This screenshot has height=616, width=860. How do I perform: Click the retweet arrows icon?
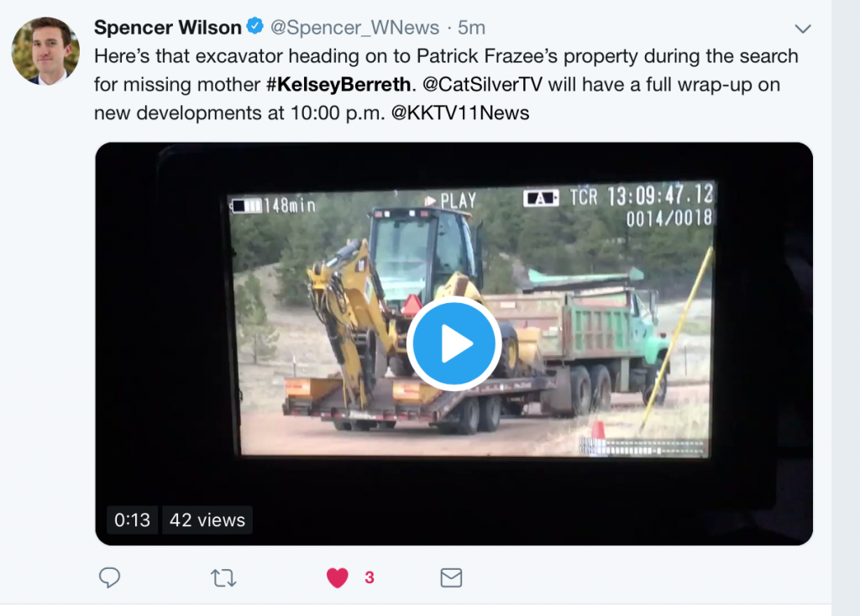click(223, 578)
